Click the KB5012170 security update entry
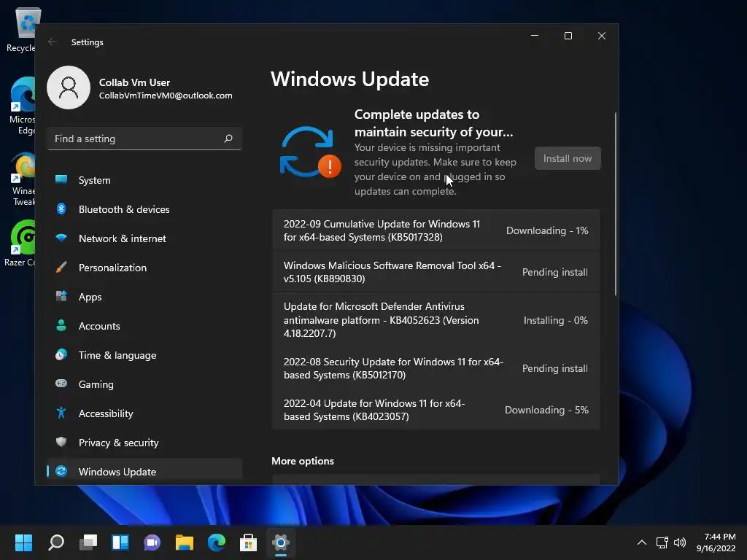Viewport: 747px width, 560px height. (x=436, y=368)
